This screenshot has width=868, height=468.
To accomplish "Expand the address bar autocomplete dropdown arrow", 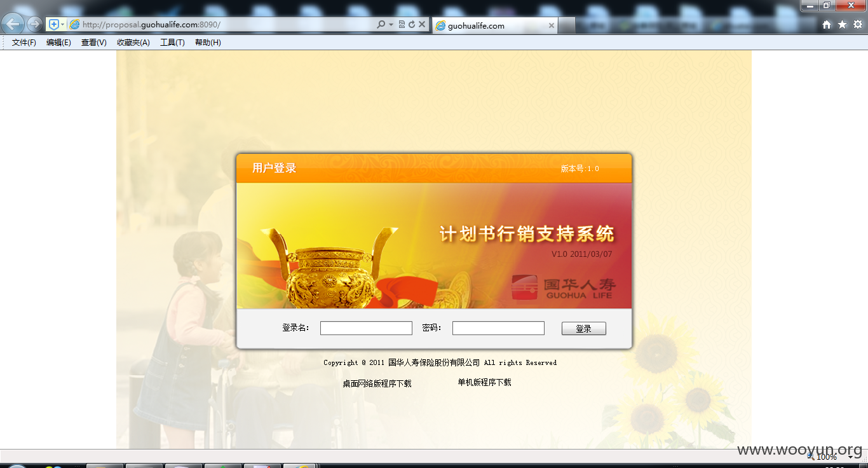I will [391, 24].
